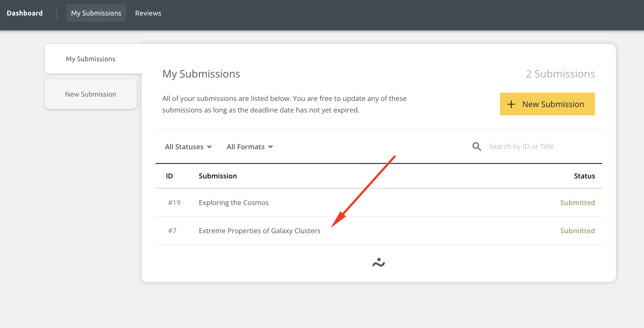This screenshot has height=328, width=644.
Task: Select the My Submissions navigation tab
Action: click(x=96, y=13)
